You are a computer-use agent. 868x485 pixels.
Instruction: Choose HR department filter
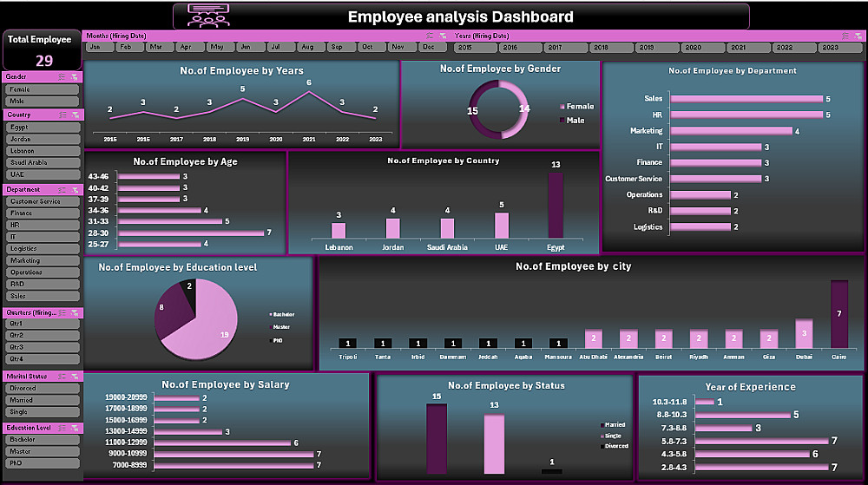[42, 226]
